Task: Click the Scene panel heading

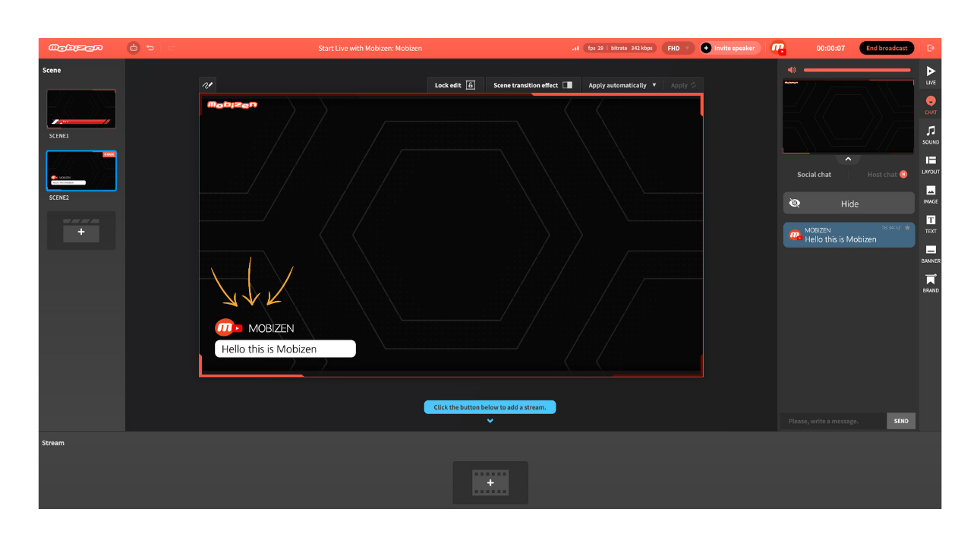Action: tap(52, 70)
